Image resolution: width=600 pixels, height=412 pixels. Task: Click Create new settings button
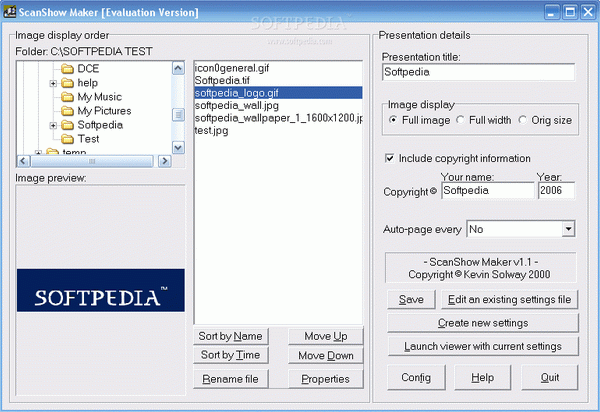(483, 323)
